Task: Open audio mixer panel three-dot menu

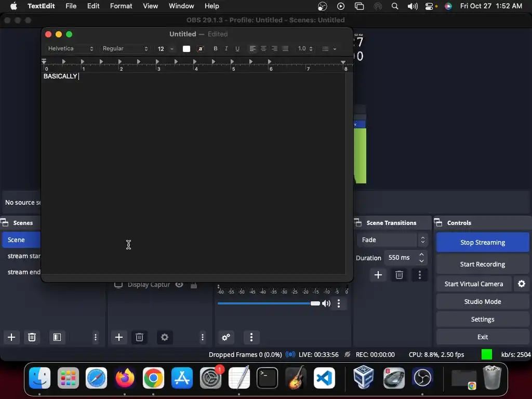Action: (251, 337)
